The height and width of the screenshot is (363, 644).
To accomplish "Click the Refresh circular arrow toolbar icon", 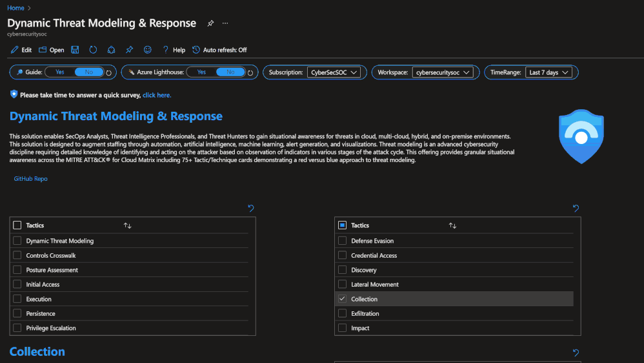I will (x=93, y=50).
